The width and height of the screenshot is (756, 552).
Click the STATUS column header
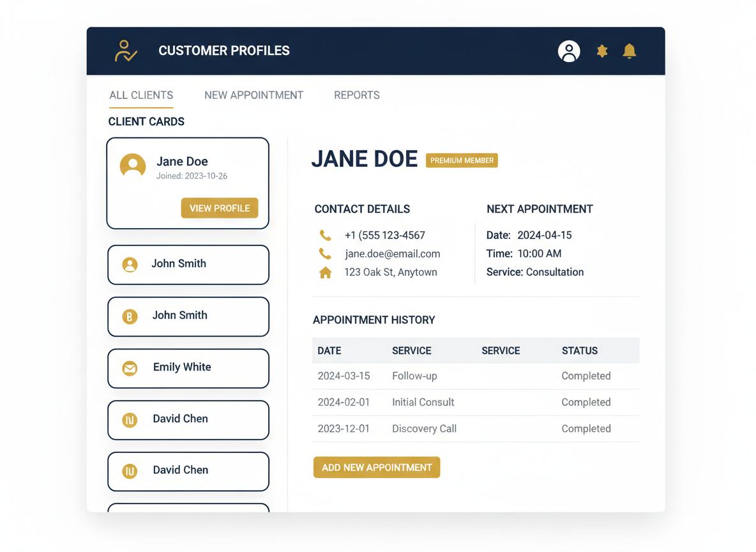(x=580, y=351)
